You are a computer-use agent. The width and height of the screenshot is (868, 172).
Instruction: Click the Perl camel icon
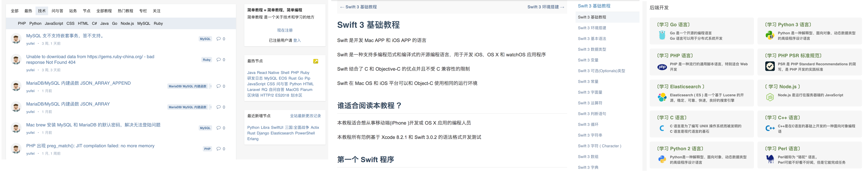click(x=770, y=159)
